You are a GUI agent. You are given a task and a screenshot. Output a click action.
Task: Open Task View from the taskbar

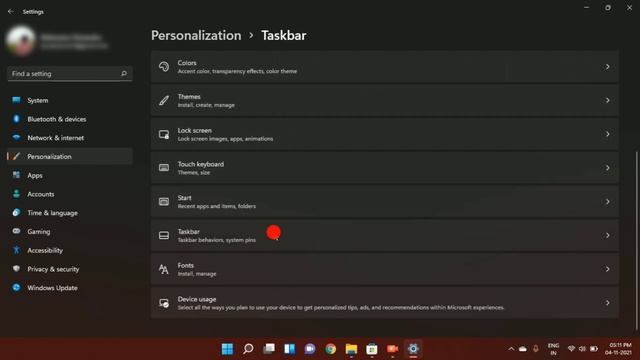[269, 349]
